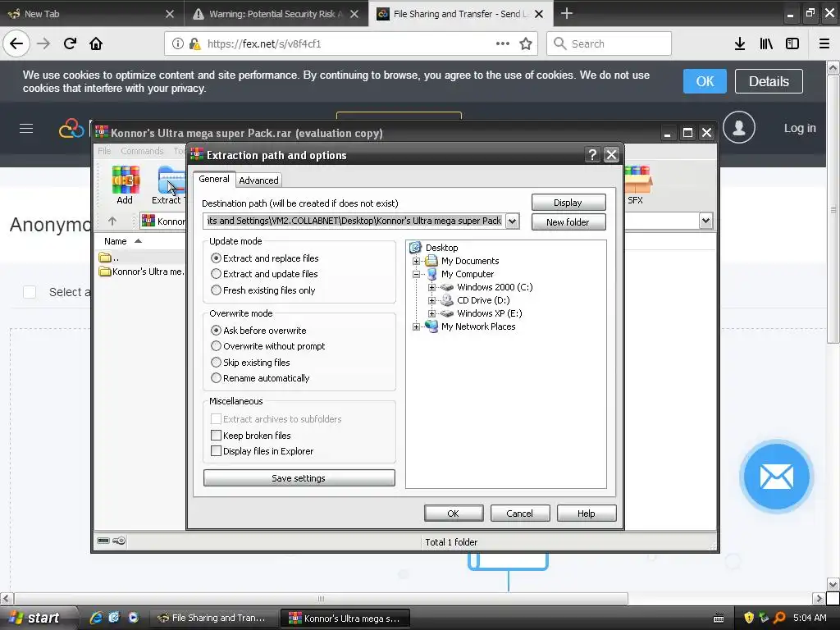This screenshot has width=840, height=630.
Task: Select Skip existing files
Action: pos(251,363)
